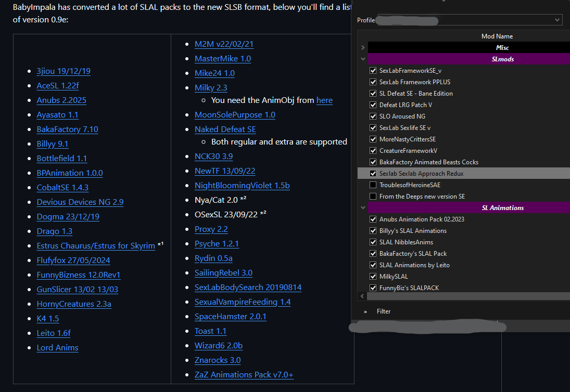The width and height of the screenshot is (570, 392).
Task: Collapse the SLmods separator group
Action: (363, 59)
